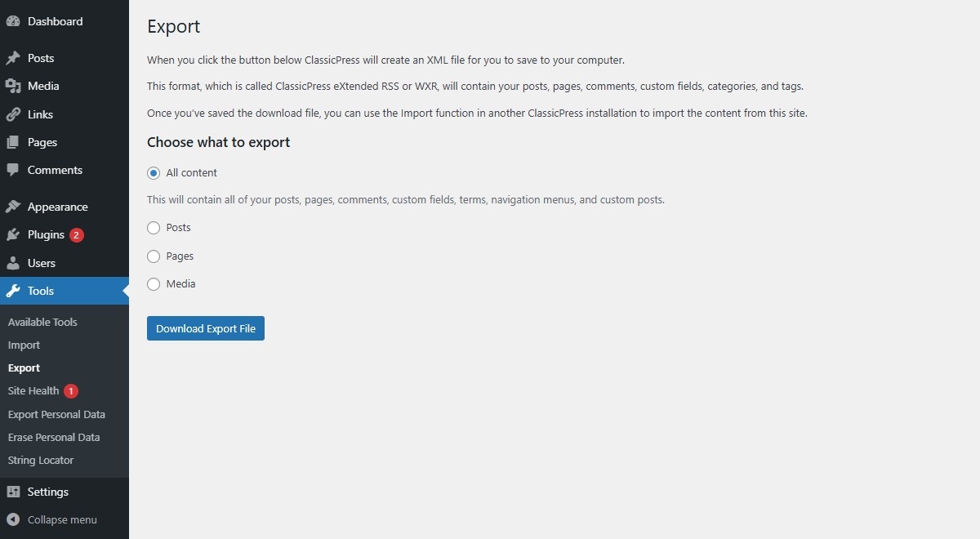Click the Media camera-note icon
The height and width of the screenshot is (539, 980).
13,86
